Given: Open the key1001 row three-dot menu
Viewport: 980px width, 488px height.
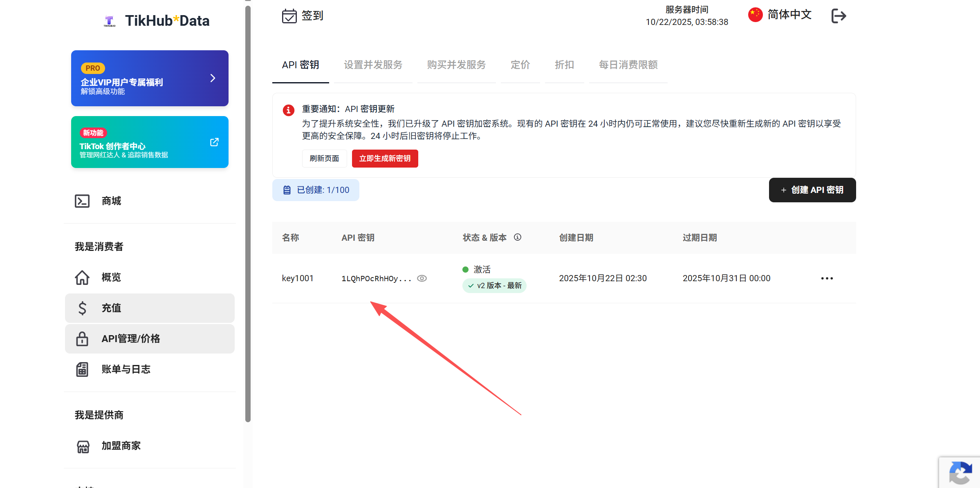Looking at the screenshot, I should (827, 278).
